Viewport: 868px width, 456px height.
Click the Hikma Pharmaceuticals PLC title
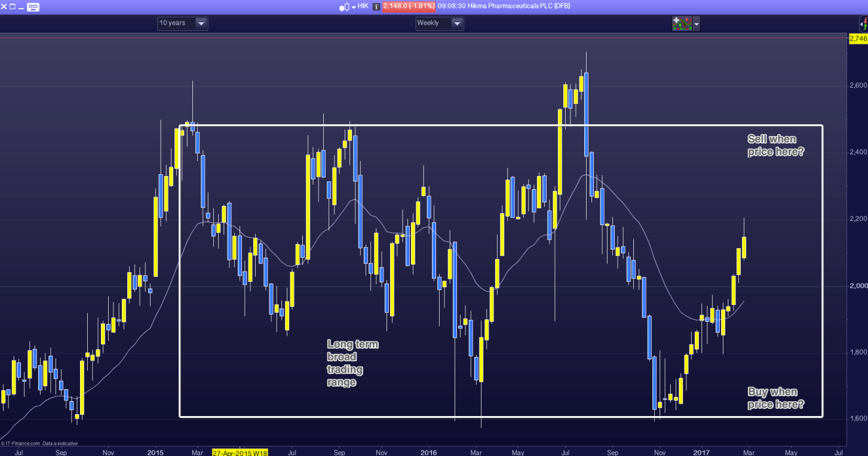tap(504, 7)
